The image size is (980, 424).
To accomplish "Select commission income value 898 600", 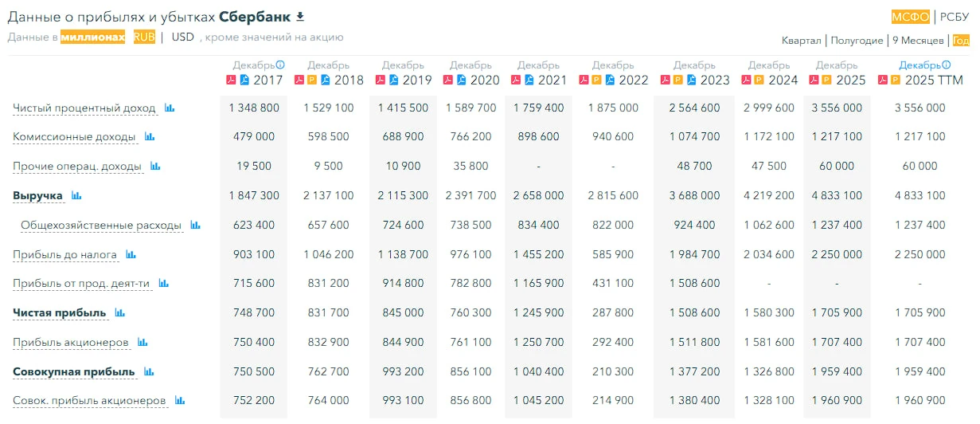I will [x=539, y=137].
